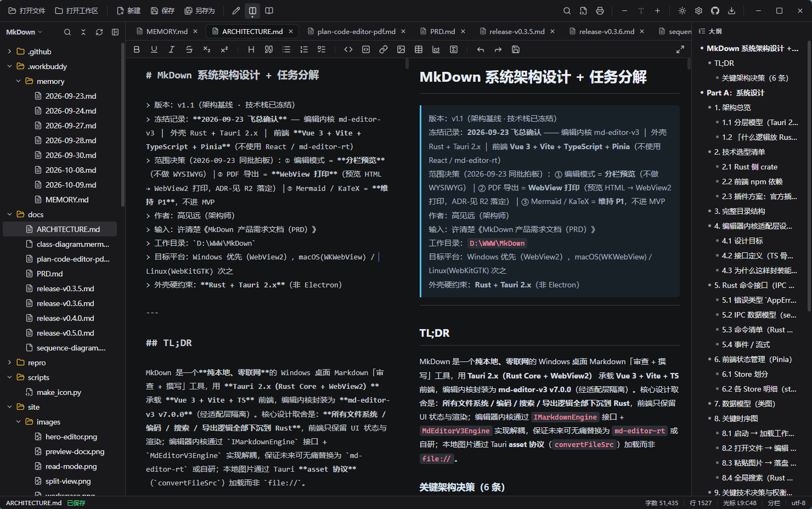This screenshot has width=812, height=509.
Task: Toggle the file sidebar panel visibility
Action: pyautogui.click(x=115, y=32)
